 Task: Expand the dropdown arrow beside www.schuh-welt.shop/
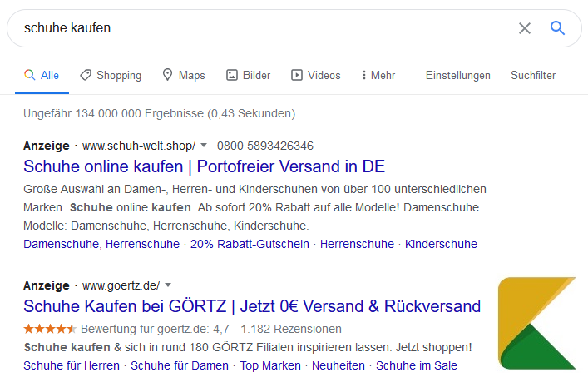pos(204,145)
